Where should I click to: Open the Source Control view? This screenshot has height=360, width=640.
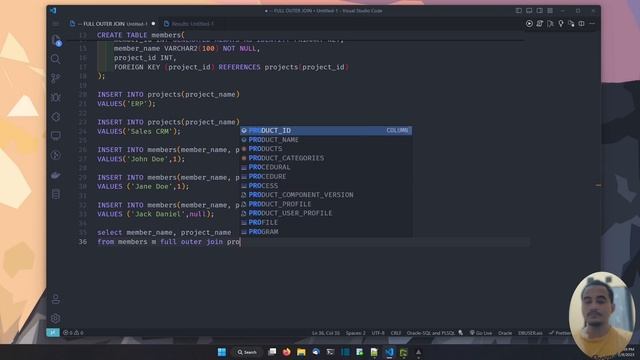(56, 78)
